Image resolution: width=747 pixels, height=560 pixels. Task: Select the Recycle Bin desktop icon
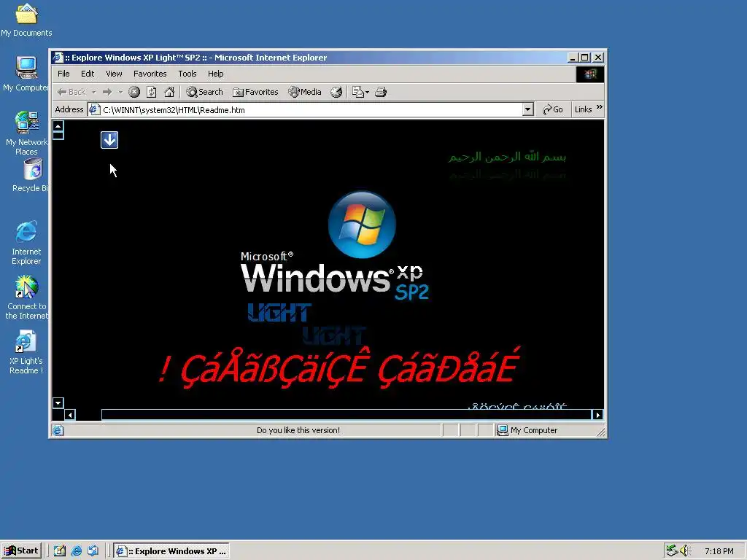[32, 175]
